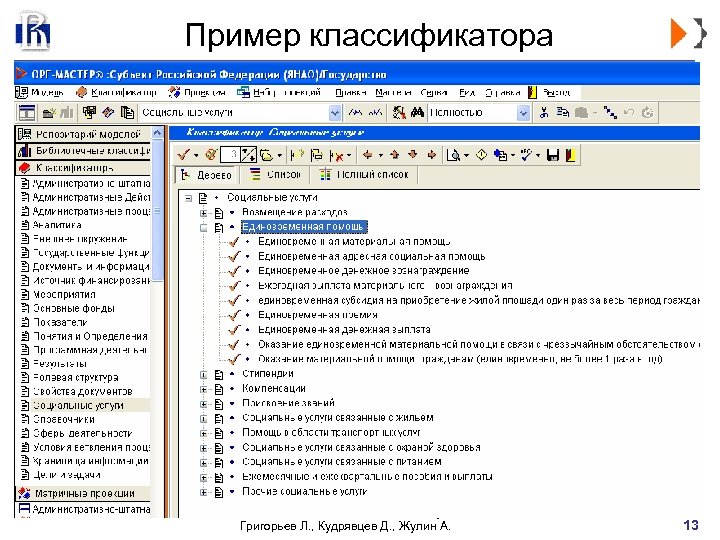
Task: Switch to the Список tab
Action: (275, 175)
